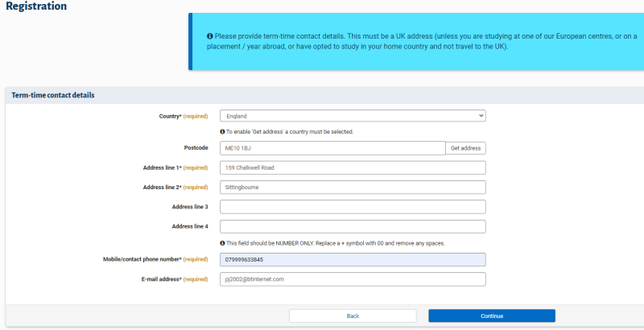Click the Country (required) label

(184, 116)
